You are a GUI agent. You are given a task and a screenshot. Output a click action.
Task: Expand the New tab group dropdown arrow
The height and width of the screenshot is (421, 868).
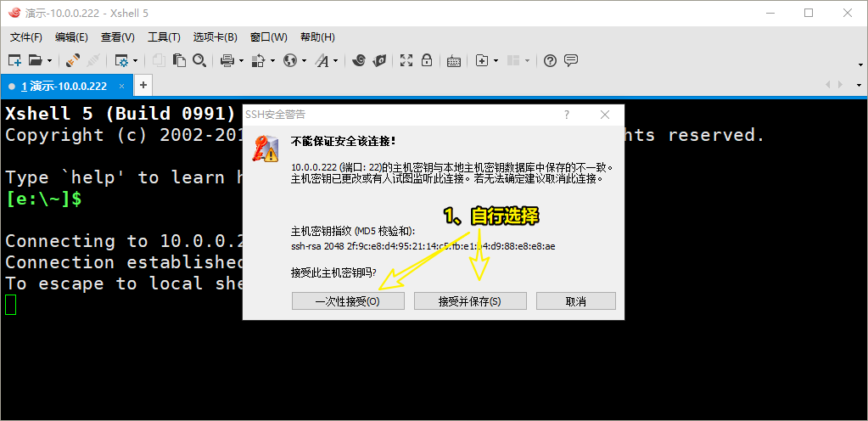pyautogui.click(x=496, y=61)
